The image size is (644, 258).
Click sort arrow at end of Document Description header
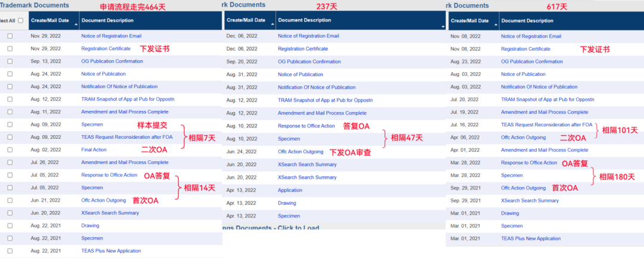(442, 27)
